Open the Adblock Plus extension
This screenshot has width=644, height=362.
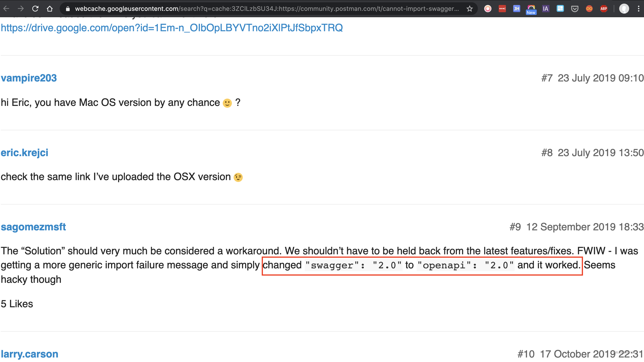[604, 8]
